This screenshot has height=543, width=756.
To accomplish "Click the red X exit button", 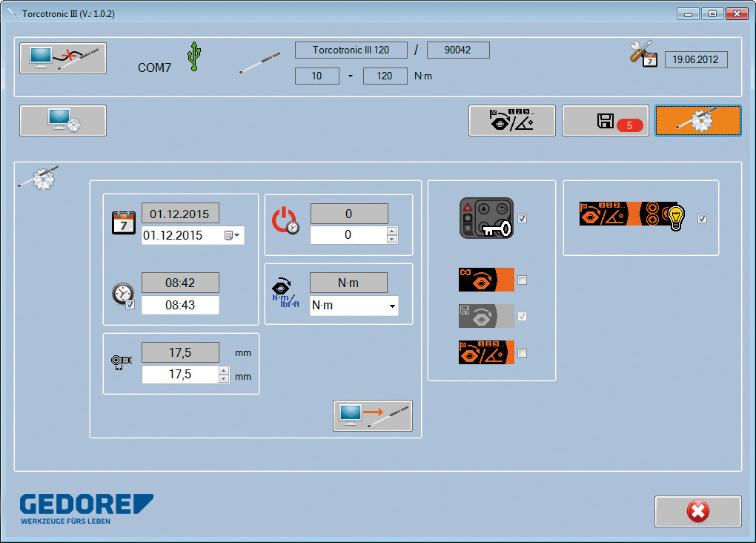I will 697,511.
